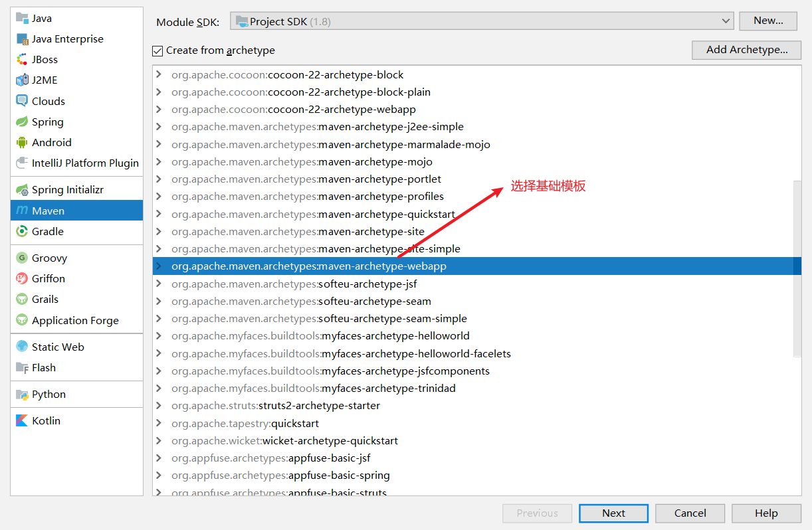Expand the softeu-archetype-jsf node
This screenshot has height=530, width=812.
[x=158, y=284]
